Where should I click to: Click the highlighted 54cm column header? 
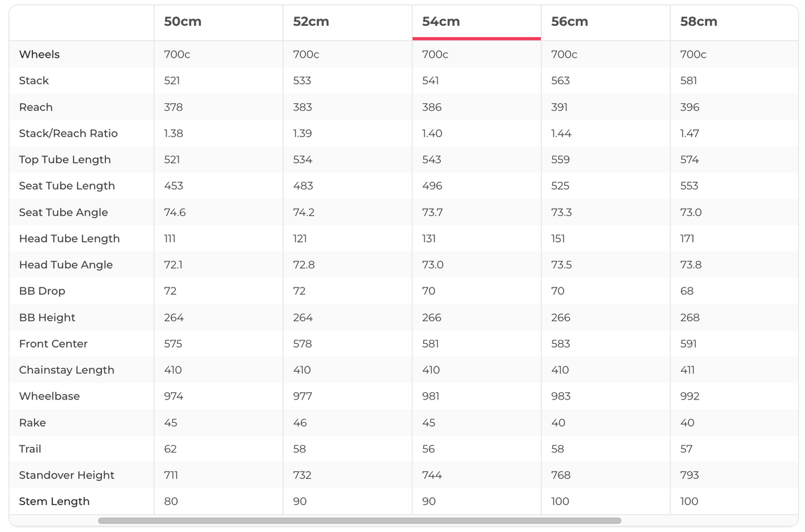[441, 21]
